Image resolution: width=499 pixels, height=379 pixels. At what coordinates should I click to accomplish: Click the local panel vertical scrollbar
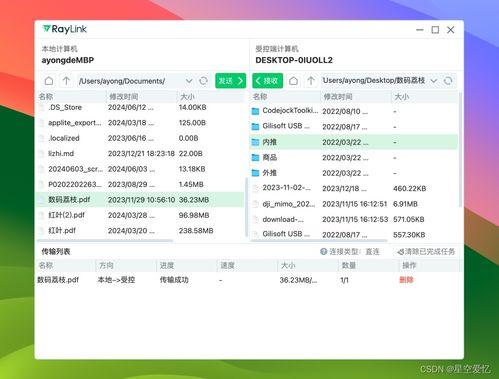pyautogui.click(x=246, y=207)
